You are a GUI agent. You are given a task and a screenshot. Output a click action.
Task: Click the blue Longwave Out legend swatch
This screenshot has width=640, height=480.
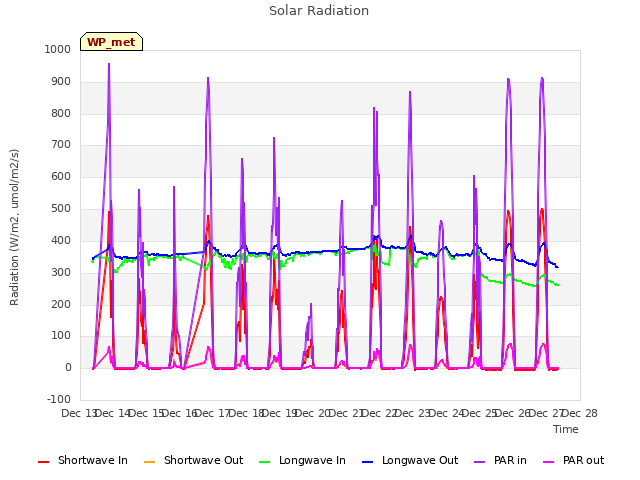(x=368, y=462)
